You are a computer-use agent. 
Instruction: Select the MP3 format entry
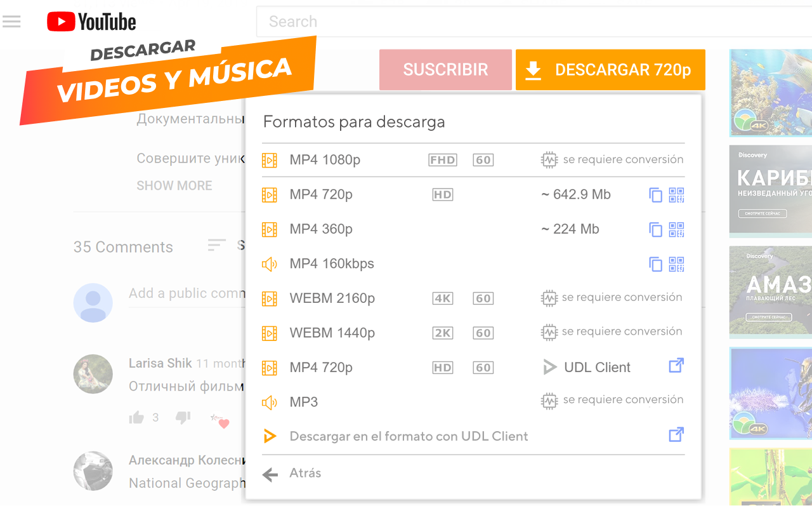pos(473,402)
